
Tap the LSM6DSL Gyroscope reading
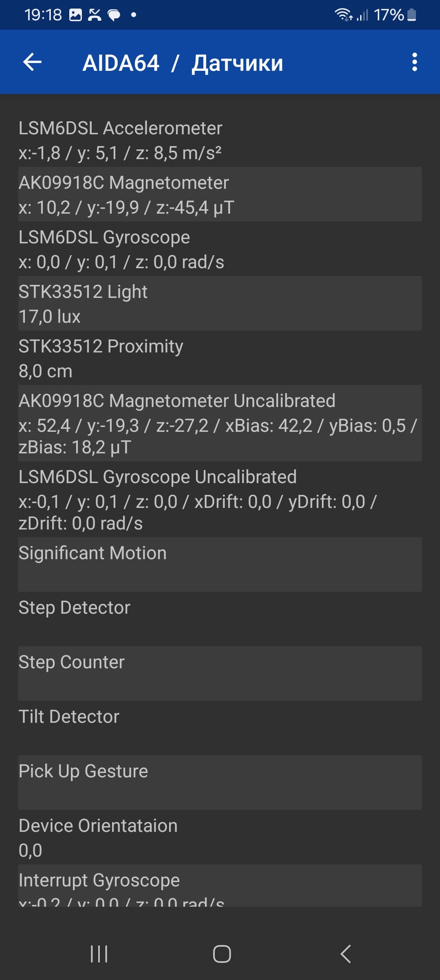click(x=220, y=249)
